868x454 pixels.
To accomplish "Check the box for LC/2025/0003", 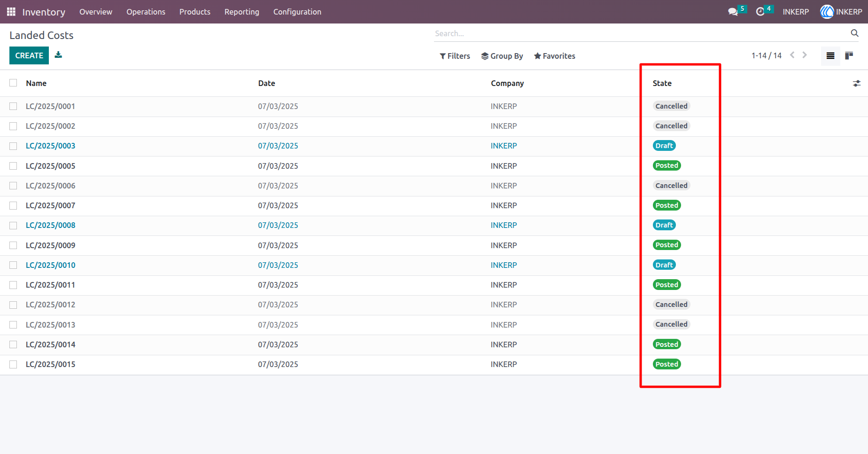I will point(13,146).
